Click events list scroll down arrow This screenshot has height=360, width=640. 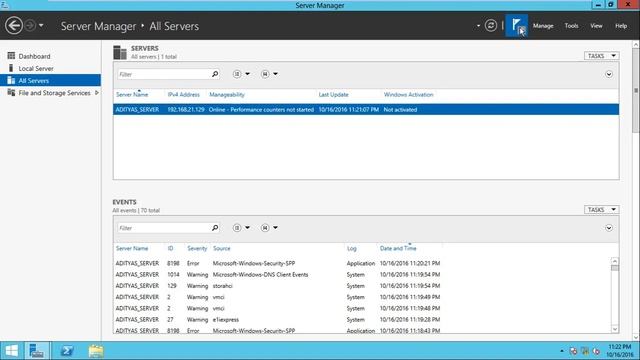pyautogui.click(x=615, y=329)
